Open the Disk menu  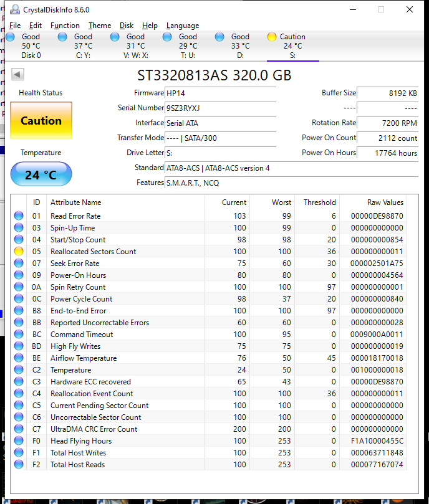[127, 26]
